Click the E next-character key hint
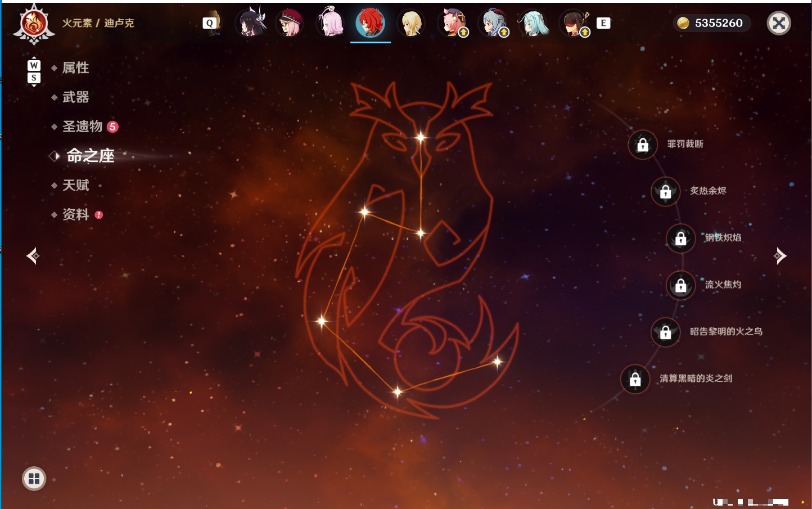 coord(603,23)
